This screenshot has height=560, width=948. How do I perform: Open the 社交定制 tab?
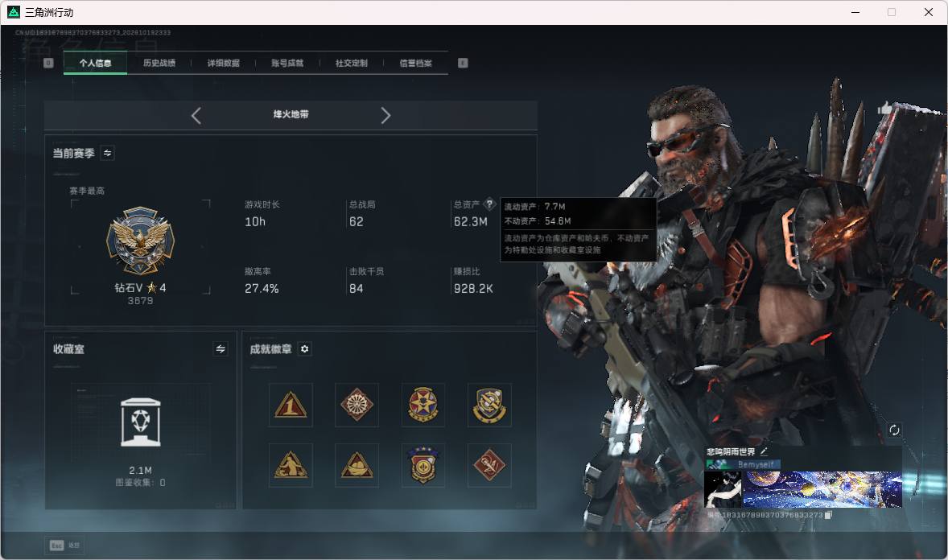(351, 63)
